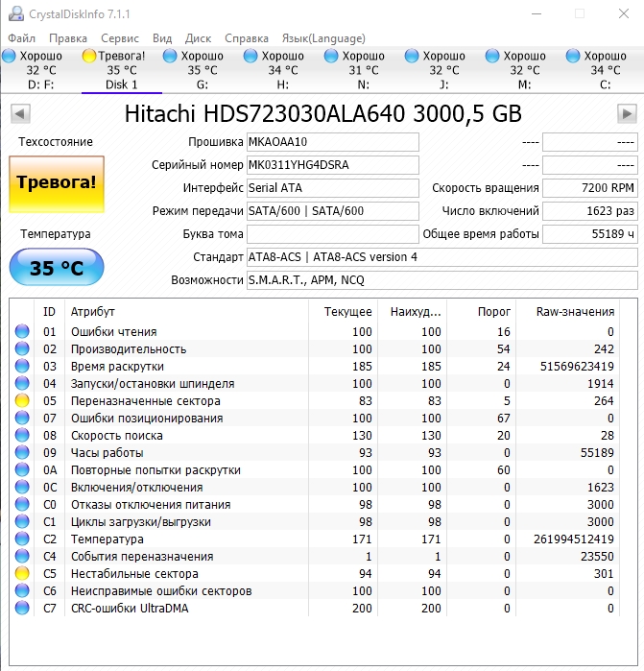This screenshot has height=671, width=644.
Task: Click status orb of attribute 02 Производительность
Action: click(22, 349)
